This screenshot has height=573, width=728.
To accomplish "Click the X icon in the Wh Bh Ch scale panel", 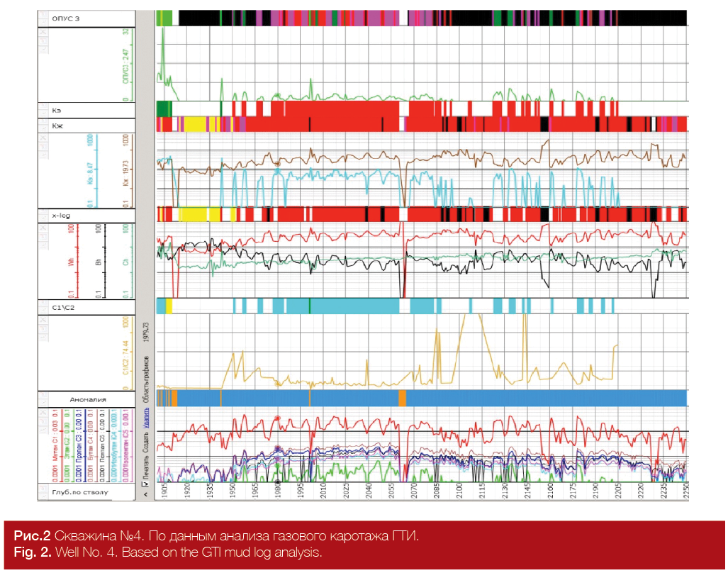I will pyautogui.click(x=43, y=228).
